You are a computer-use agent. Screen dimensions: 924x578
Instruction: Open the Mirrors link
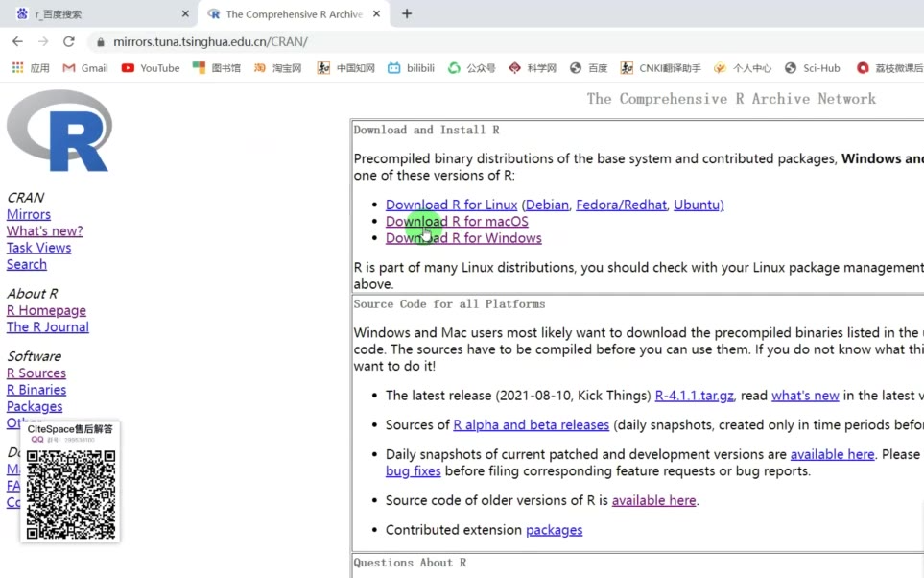28,214
